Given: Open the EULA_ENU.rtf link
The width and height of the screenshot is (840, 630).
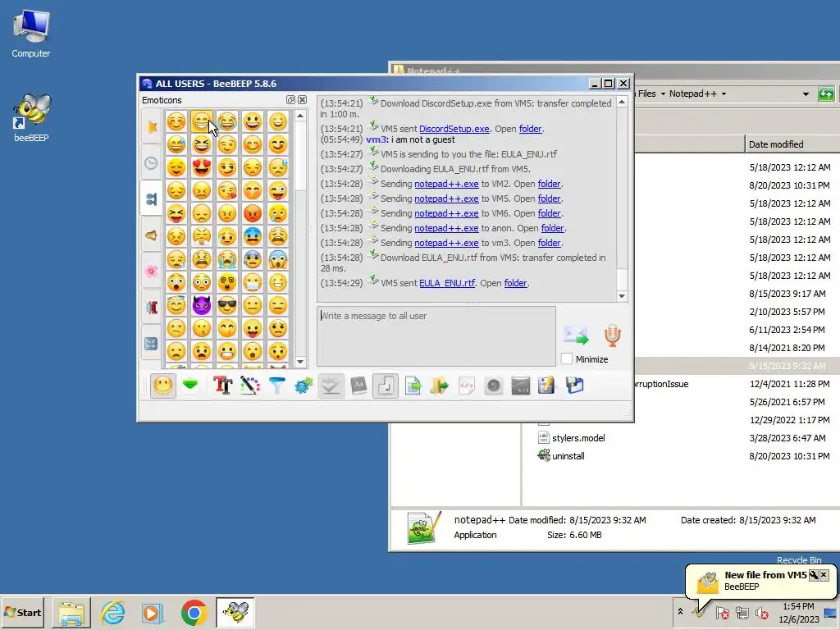Looking at the screenshot, I should click(447, 283).
